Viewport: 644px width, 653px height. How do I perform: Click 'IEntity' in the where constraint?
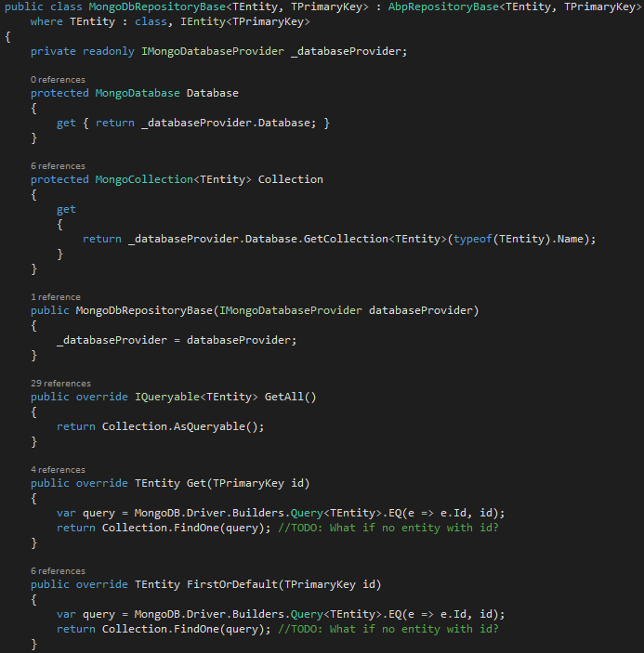[203, 21]
